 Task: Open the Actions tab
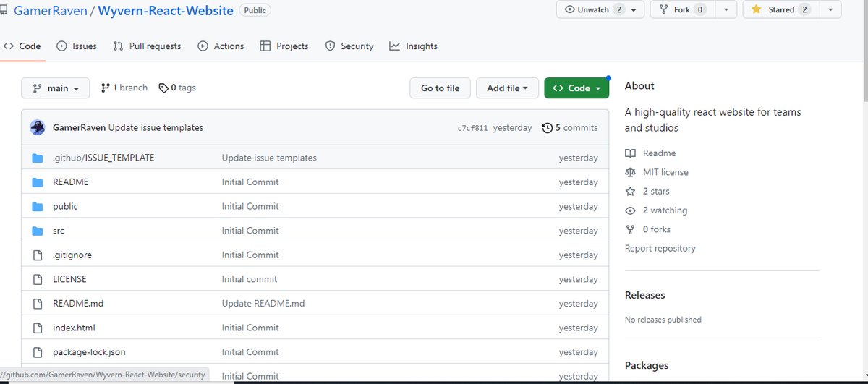[221, 46]
